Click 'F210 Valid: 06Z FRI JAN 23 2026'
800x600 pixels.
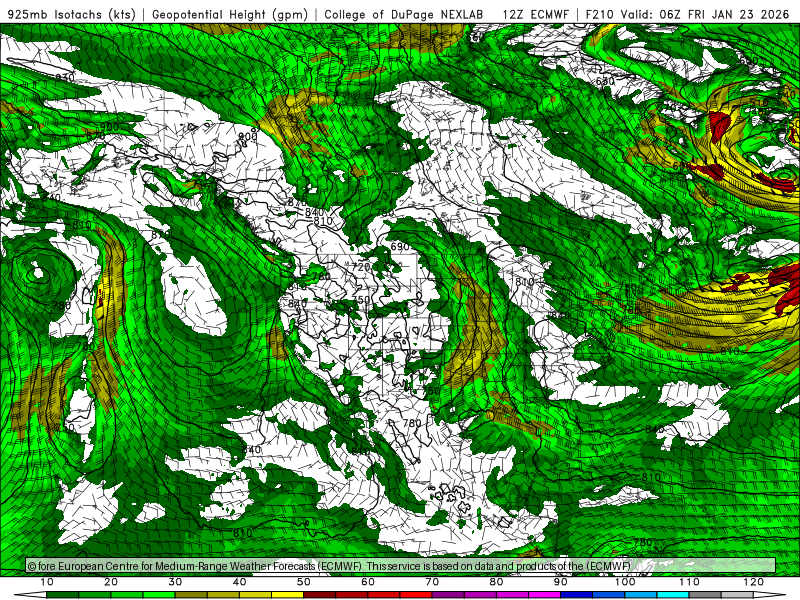coord(687,14)
